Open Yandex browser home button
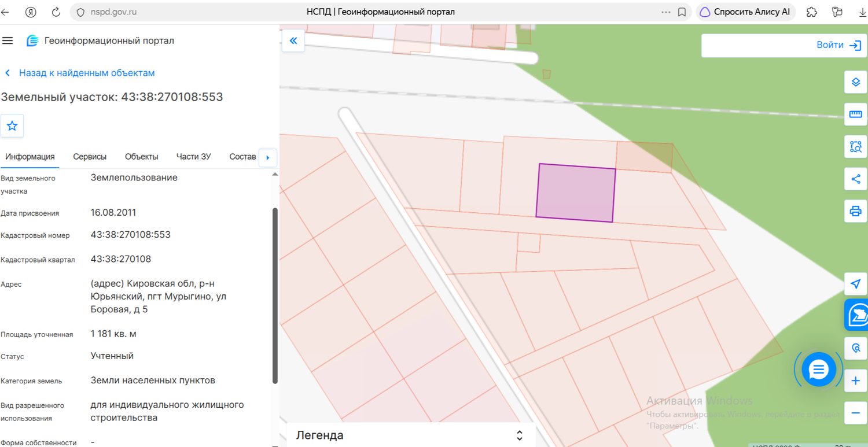The image size is (868, 447). (31, 12)
